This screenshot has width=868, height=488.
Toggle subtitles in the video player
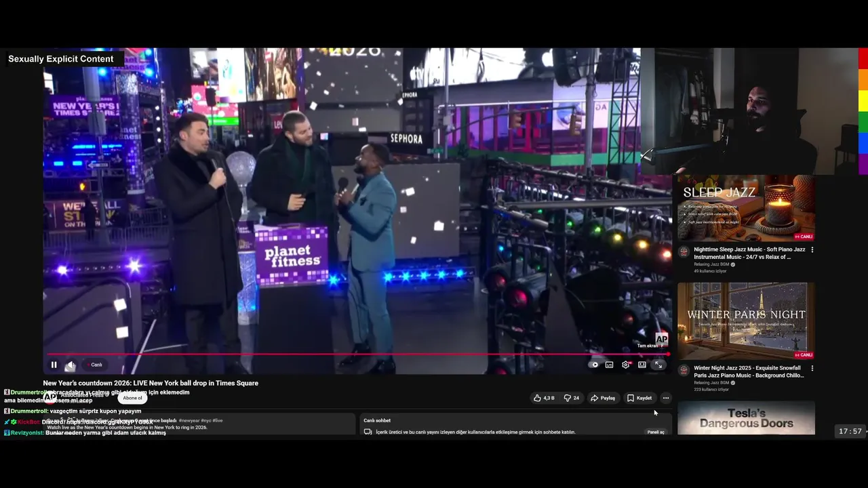click(x=609, y=365)
